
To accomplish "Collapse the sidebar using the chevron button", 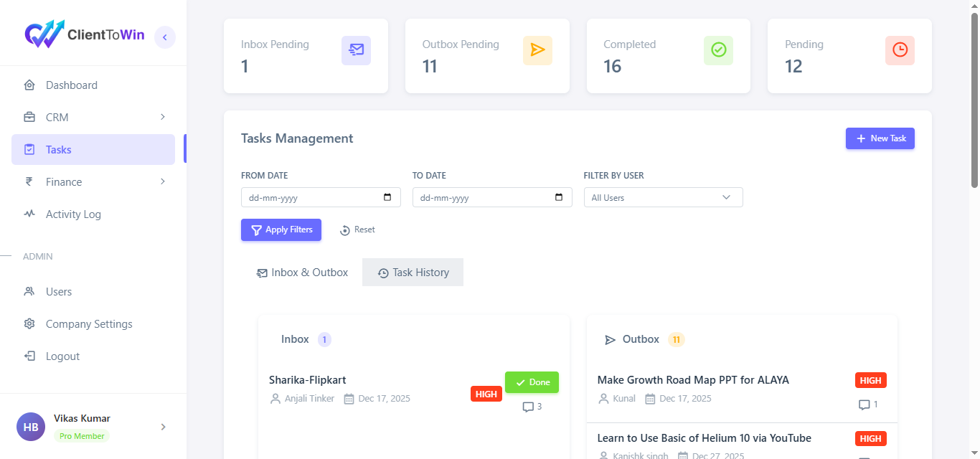I will 164,37.
